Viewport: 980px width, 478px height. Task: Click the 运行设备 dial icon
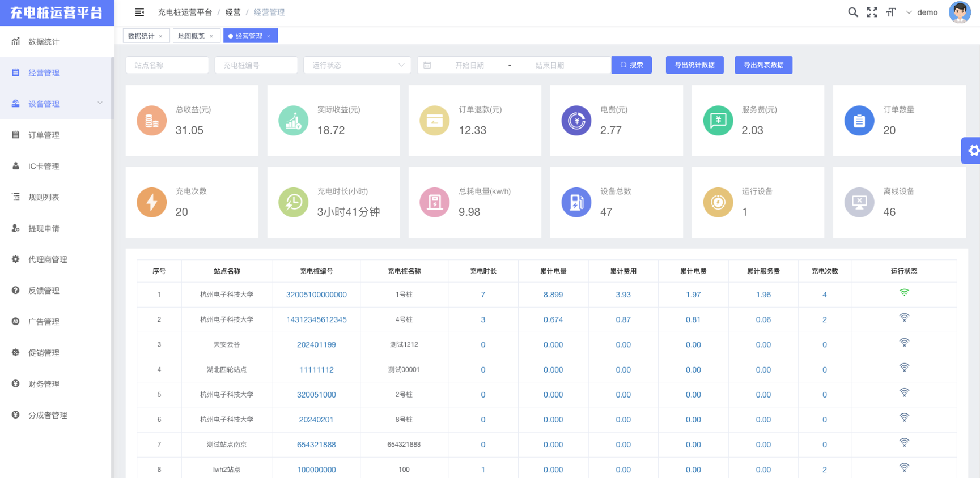coord(718,202)
